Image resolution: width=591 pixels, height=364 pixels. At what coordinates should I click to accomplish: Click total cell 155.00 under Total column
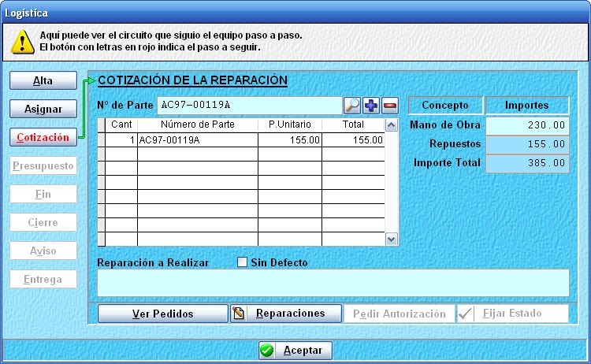coord(353,140)
